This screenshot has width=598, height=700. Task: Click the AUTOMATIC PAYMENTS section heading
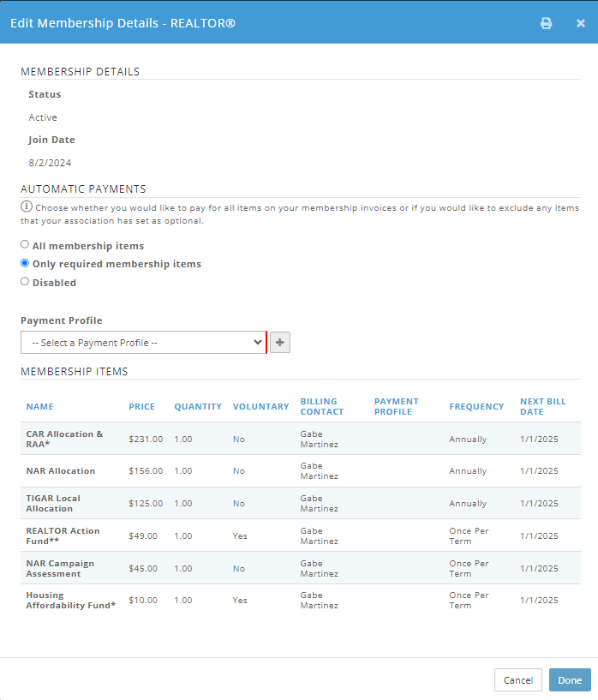click(83, 188)
